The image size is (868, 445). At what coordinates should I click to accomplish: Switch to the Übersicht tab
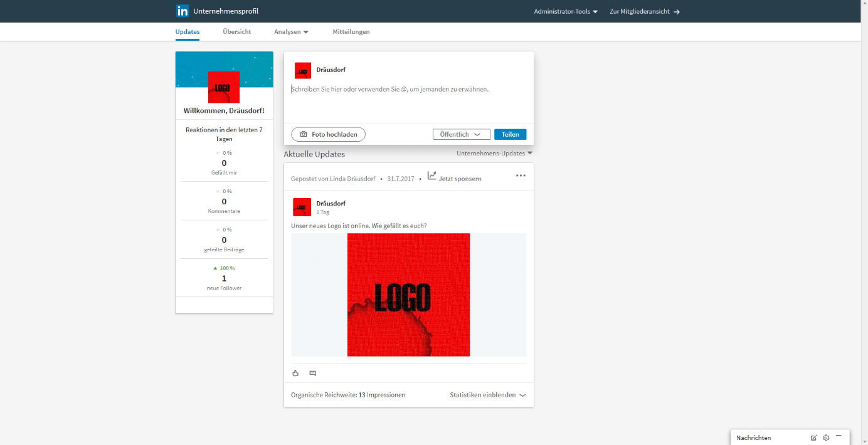click(237, 32)
